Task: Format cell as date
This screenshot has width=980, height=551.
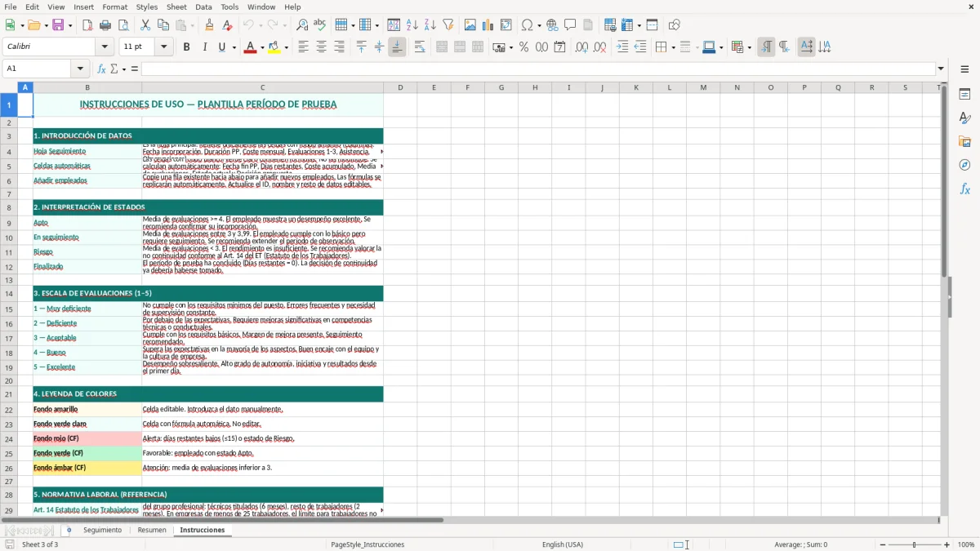Action: [x=559, y=47]
